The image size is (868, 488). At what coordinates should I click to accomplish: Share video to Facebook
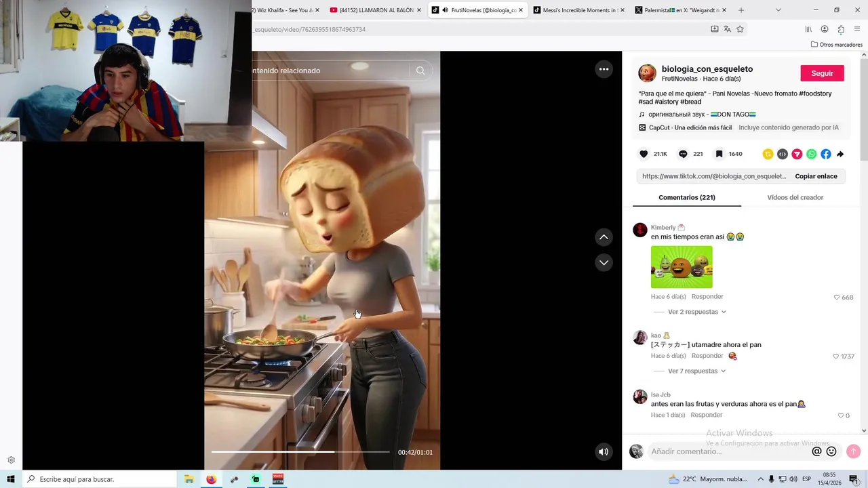coord(825,154)
